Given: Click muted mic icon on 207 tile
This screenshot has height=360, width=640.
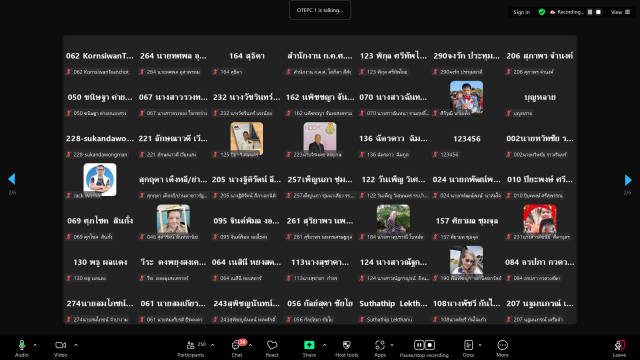Looking at the screenshot, I should click(x=509, y=320).
